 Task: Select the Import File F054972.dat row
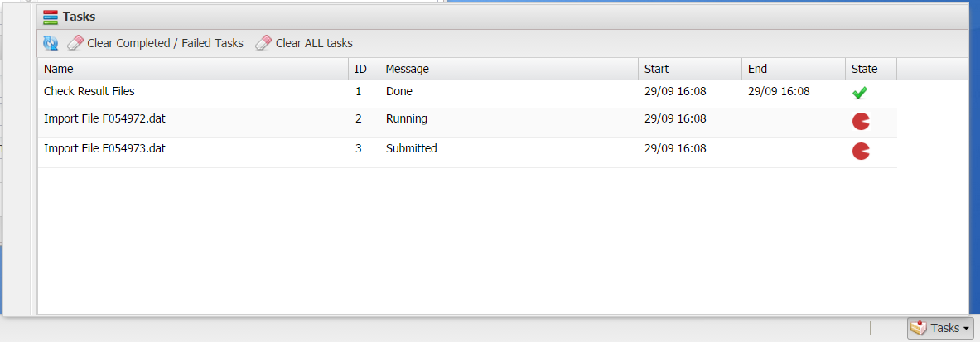click(105, 119)
